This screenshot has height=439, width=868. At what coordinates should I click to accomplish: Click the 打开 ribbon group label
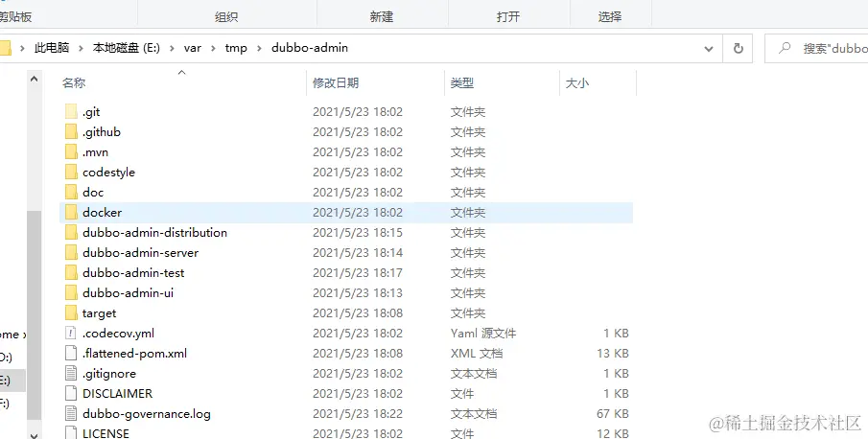(508, 17)
